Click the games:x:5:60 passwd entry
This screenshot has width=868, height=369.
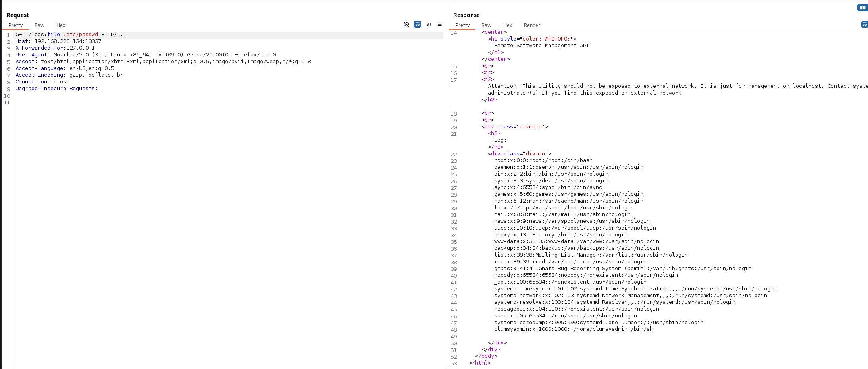569,194
